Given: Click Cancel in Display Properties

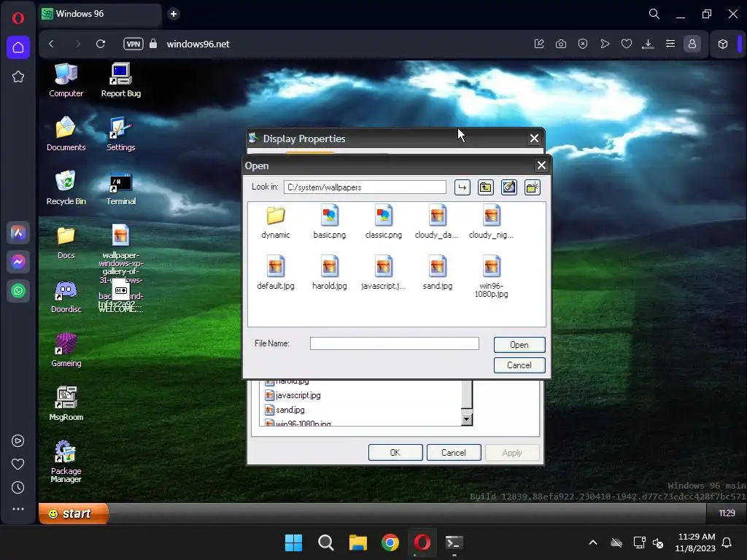Looking at the screenshot, I should coord(454,452).
